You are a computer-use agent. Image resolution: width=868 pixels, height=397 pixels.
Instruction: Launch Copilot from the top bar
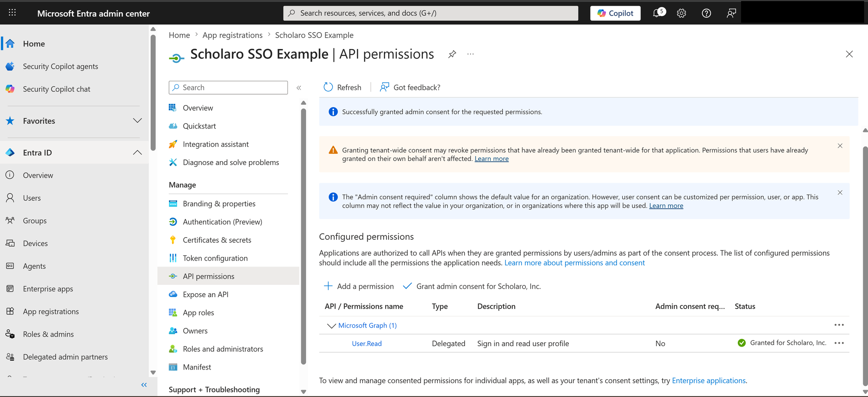615,13
